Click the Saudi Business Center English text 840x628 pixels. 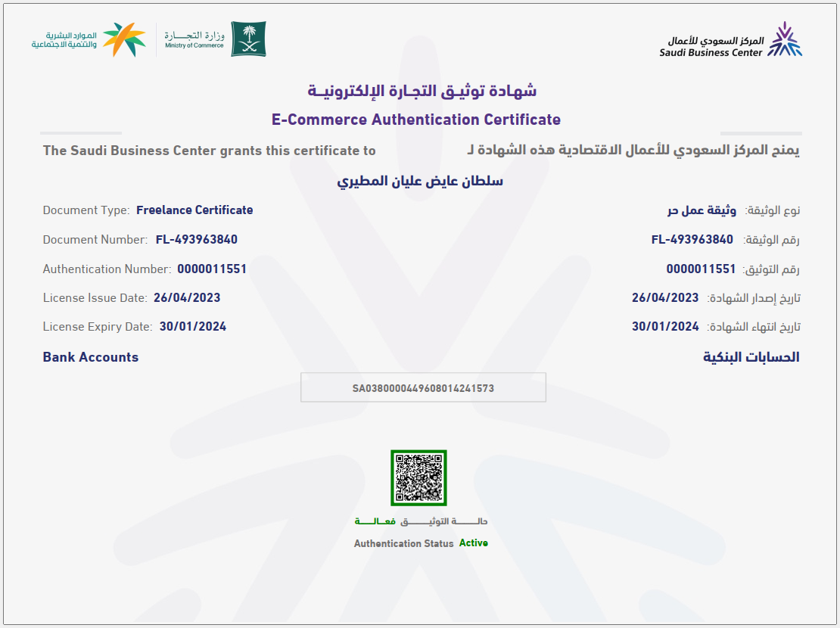(711, 53)
